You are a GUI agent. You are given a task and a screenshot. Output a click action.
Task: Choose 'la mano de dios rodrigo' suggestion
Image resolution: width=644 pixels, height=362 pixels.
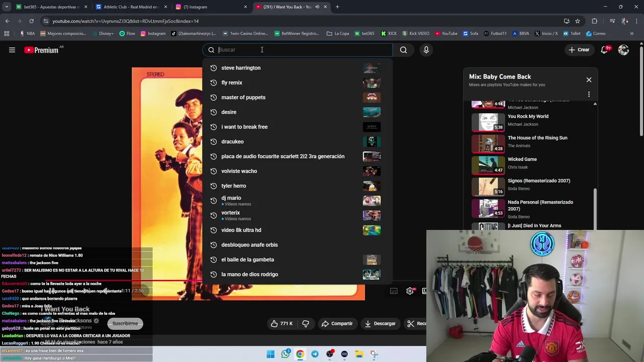pos(297,275)
